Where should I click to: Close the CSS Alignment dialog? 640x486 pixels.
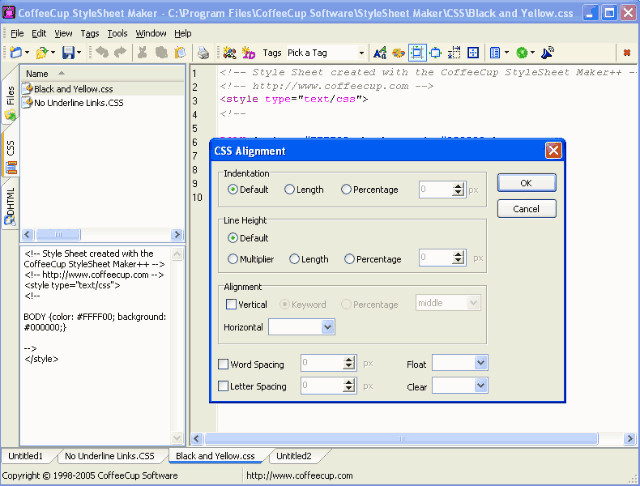click(553, 151)
